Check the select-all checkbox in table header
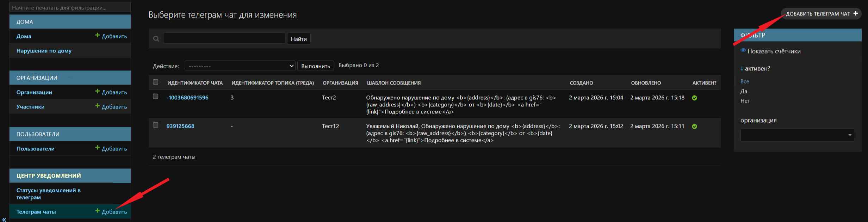The width and height of the screenshot is (868, 222). coord(155,82)
